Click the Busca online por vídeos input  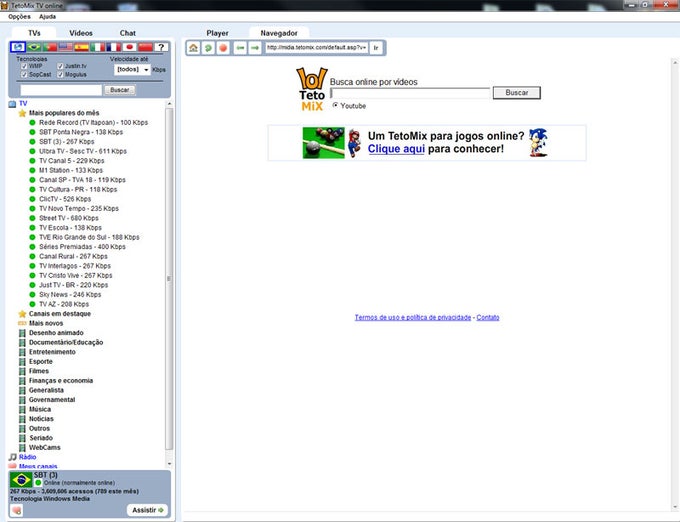pyautogui.click(x=410, y=93)
